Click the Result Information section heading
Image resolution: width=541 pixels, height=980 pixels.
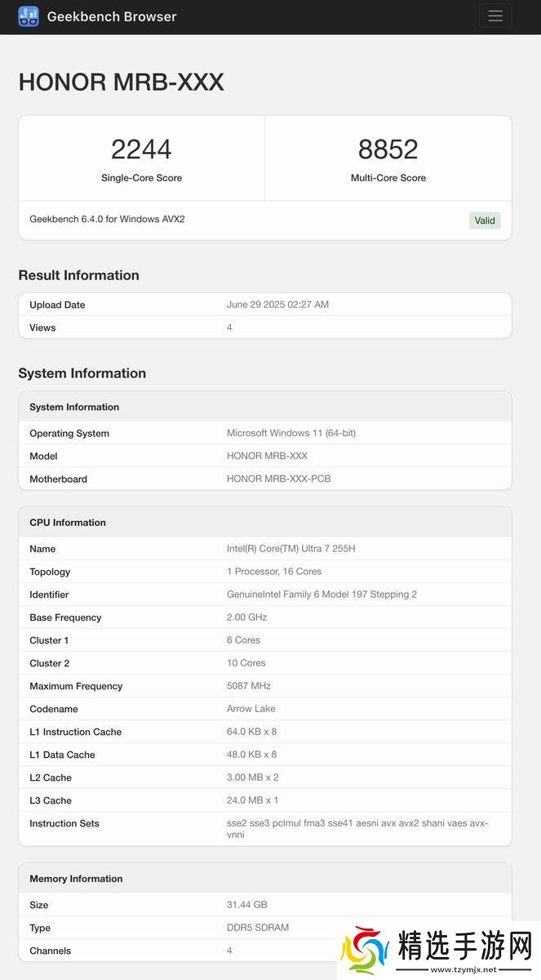pos(78,275)
